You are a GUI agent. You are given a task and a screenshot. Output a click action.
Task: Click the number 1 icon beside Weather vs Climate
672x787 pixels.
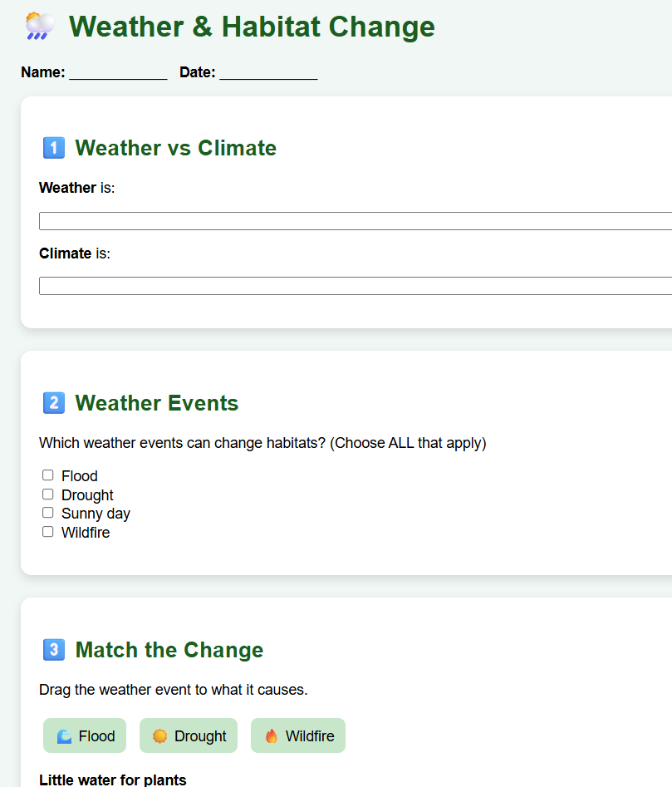[53, 148]
